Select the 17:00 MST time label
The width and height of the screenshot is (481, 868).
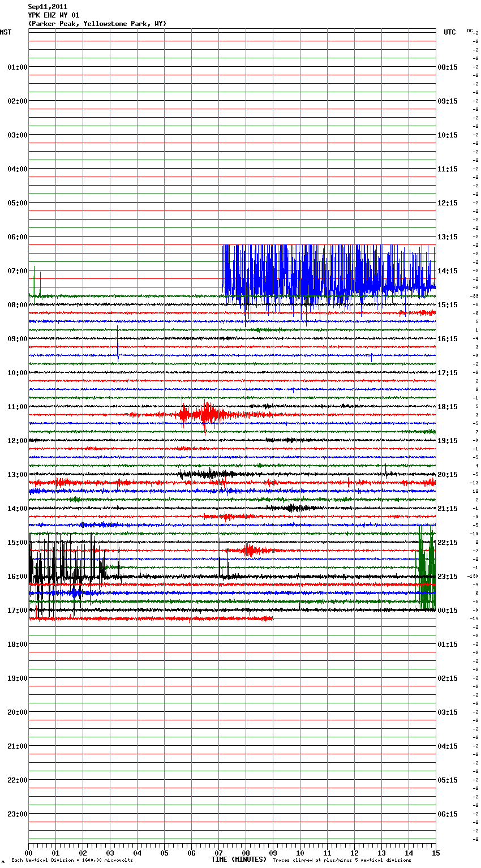(x=17, y=611)
